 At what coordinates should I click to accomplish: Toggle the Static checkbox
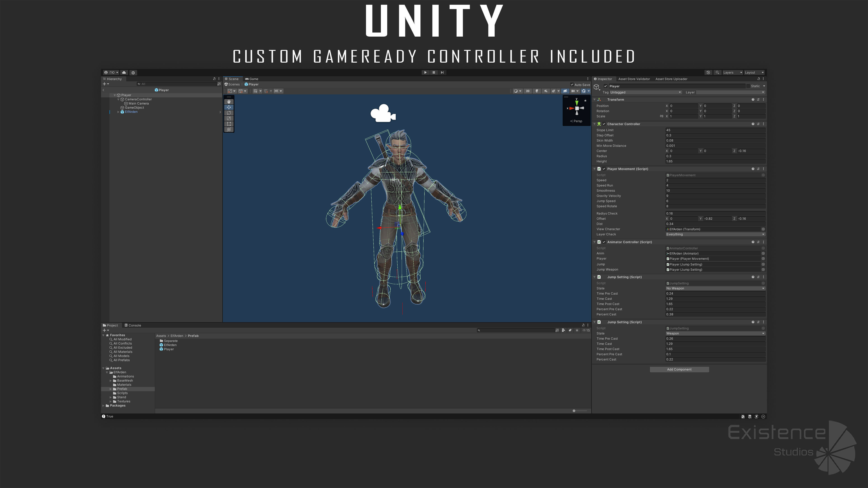(748, 86)
